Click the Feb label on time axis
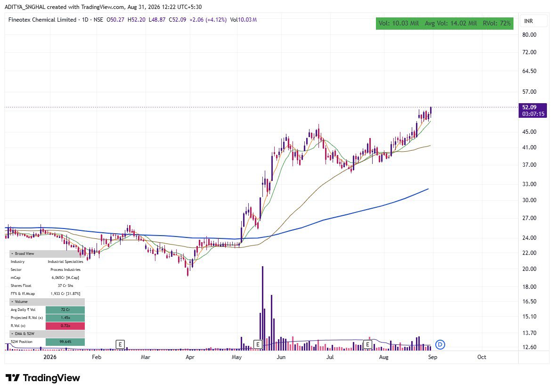Image resolution: width=554 pixels, height=392 pixels. [97, 357]
